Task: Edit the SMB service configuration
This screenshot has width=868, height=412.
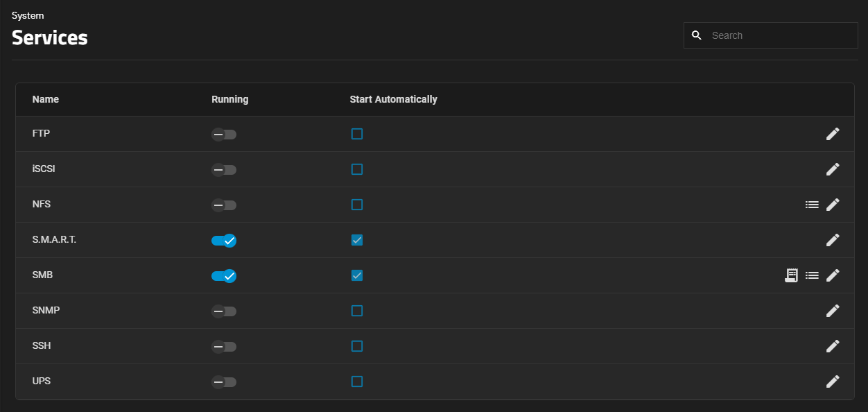Action: coord(833,275)
